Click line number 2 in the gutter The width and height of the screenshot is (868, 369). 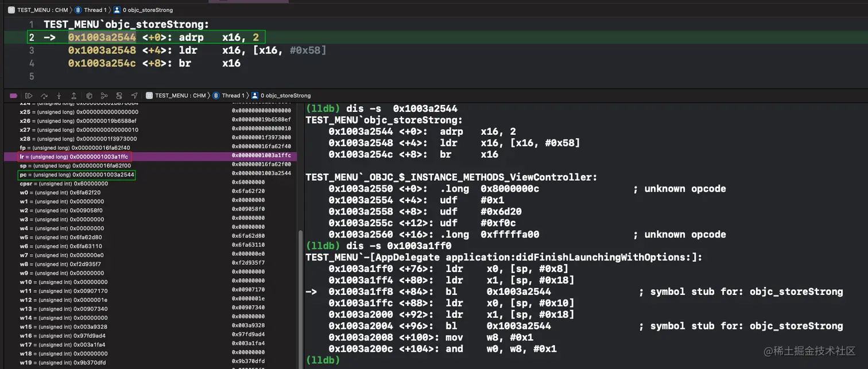pos(32,38)
